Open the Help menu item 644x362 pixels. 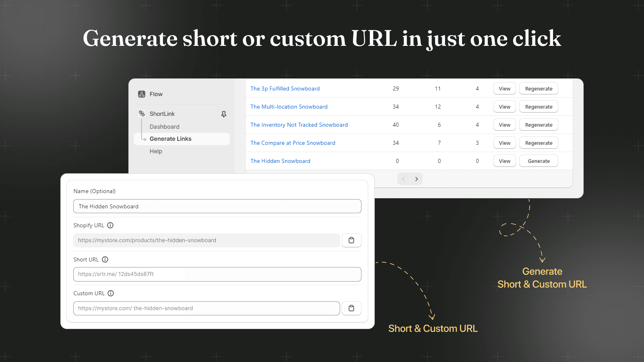[x=156, y=151]
